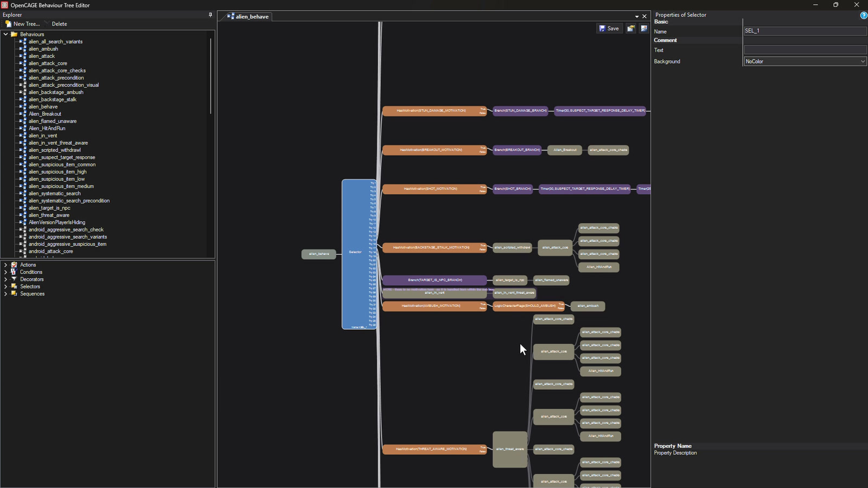Screen dimensions: 868x488
Task: Expand the Sequences category
Action: click(x=5, y=293)
